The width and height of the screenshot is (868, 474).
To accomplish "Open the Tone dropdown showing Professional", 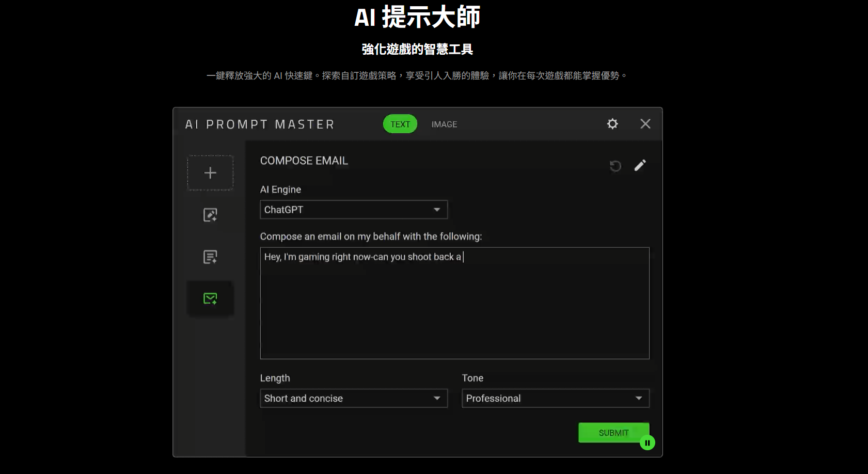I will pos(555,398).
